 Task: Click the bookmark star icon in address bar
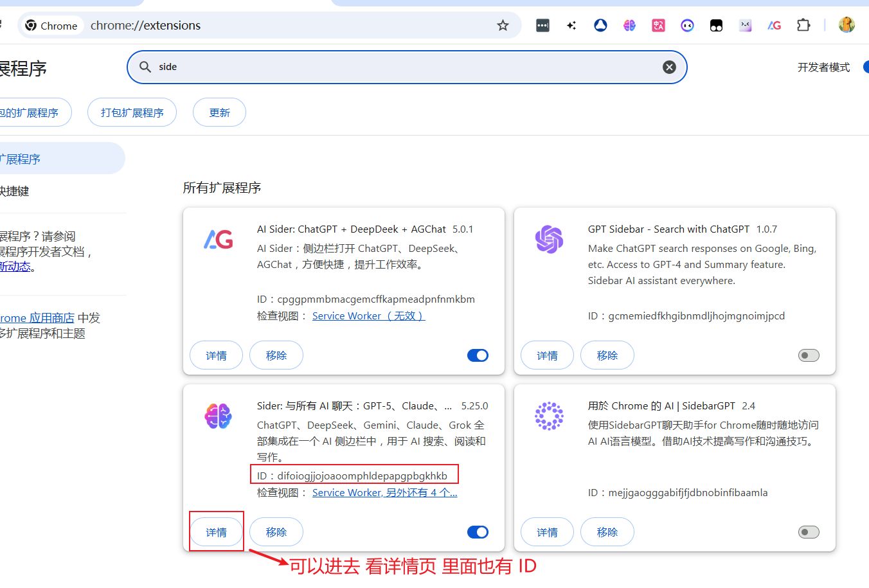(x=503, y=26)
